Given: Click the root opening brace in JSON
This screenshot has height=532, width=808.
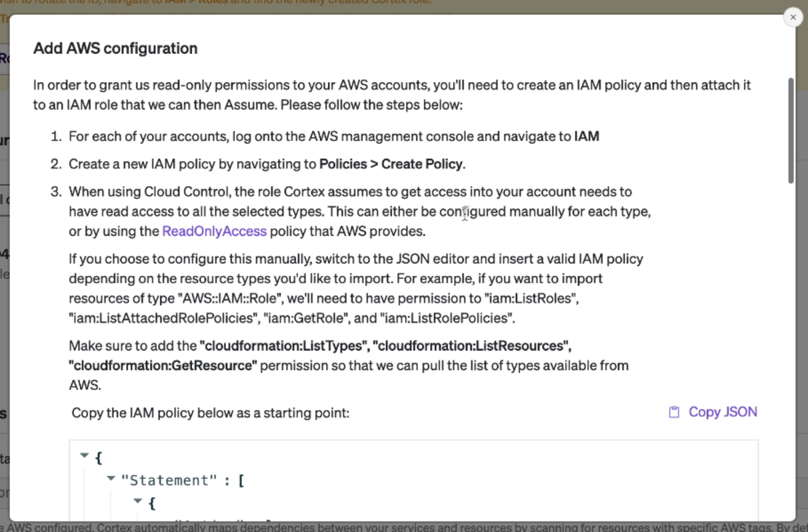Looking at the screenshot, I should [99, 458].
